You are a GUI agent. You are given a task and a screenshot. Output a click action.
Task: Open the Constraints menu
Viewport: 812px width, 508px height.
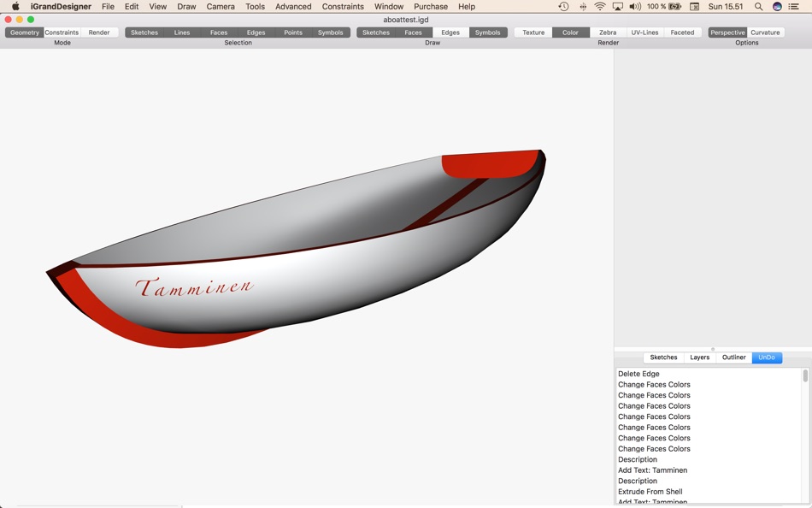(343, 6)
